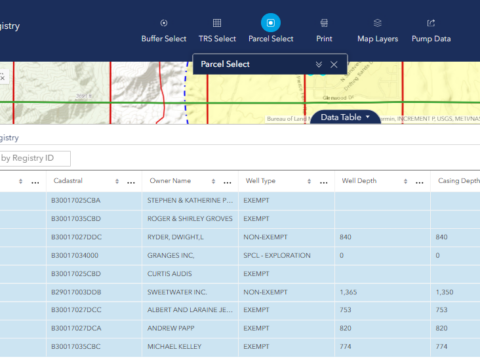Sort the Cadastral column
The width and height of the screenshot is (480, 360).
(x=117, y=181)
